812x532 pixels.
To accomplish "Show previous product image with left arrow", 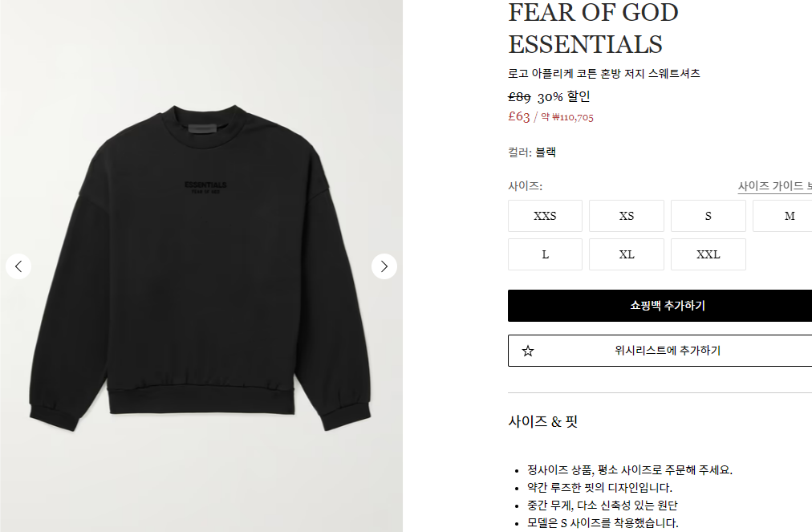I will tap(18, 266).
